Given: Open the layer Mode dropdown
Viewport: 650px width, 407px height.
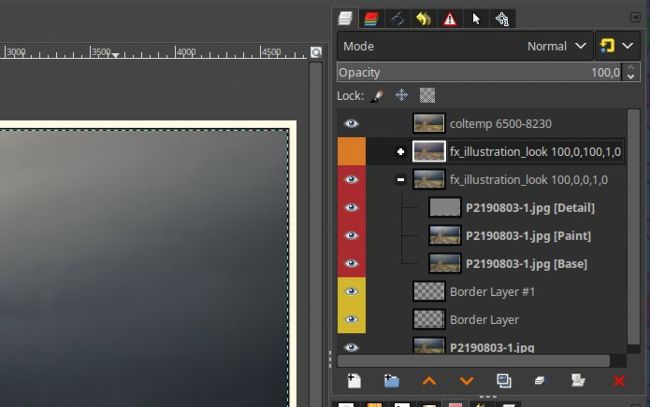Looking at the screenshot, I should [x=466, y=46].
